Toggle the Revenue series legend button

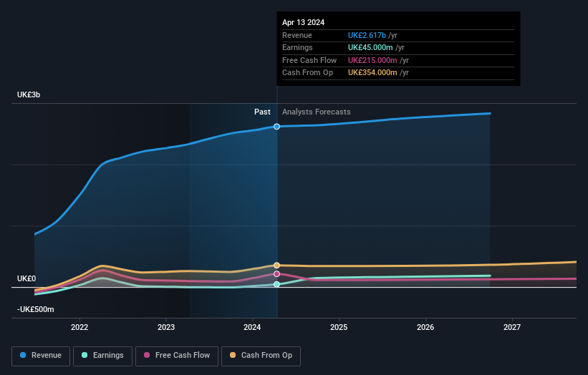(x=41, y=356)
